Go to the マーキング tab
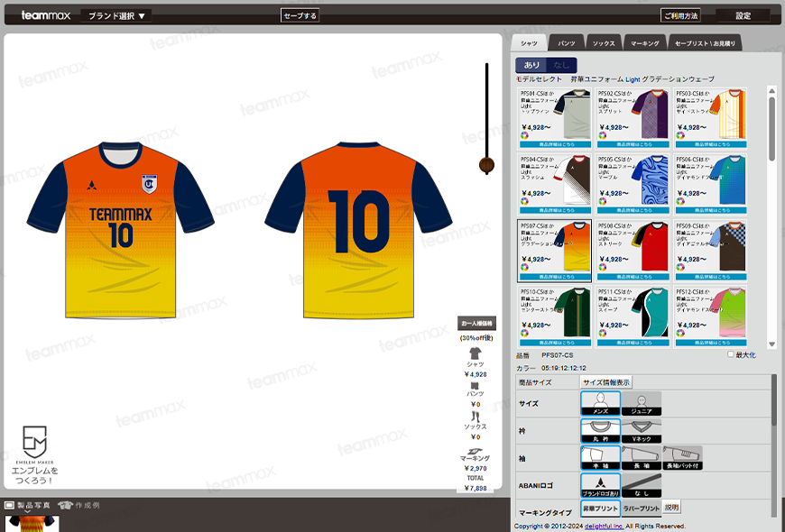The height and width of the screenshot is (532, 785). [x=645, y=43]
